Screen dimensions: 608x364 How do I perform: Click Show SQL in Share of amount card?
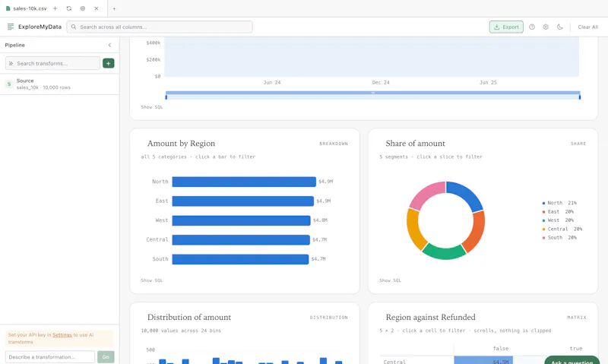click(390, 280)
